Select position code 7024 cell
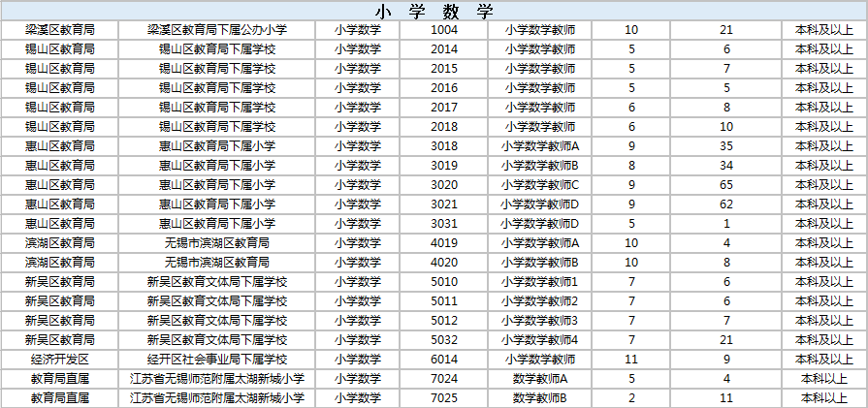The width and height of the screenshot is (868, 408). point(443,379)
